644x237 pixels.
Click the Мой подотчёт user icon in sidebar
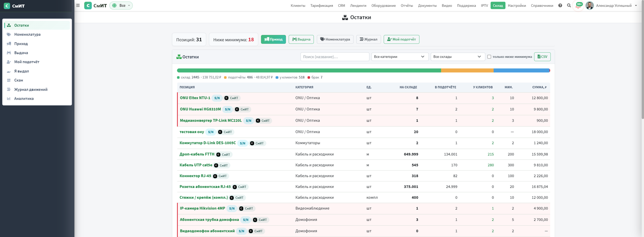[9, 62]
